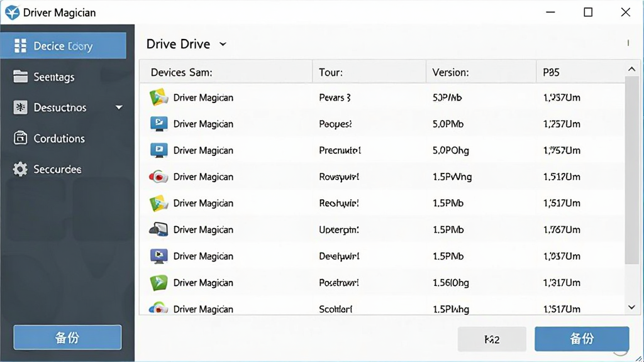Select the 'Deehuwrl' cell

339,256
